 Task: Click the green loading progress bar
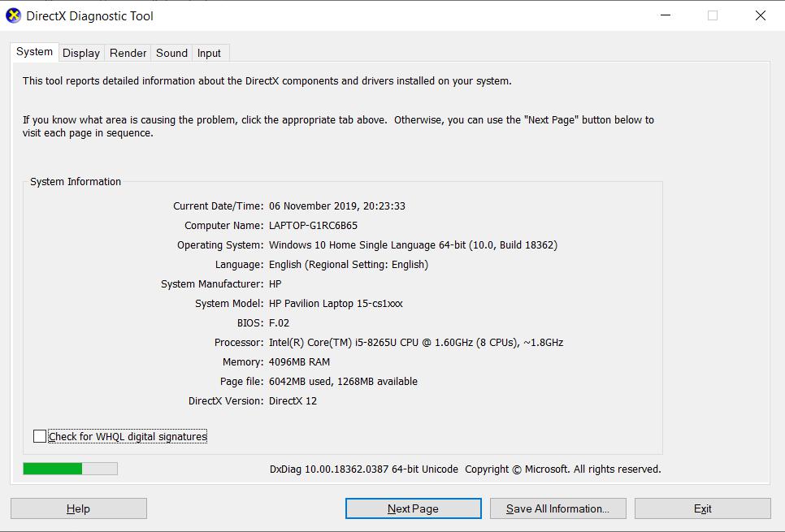pos(70,469)
